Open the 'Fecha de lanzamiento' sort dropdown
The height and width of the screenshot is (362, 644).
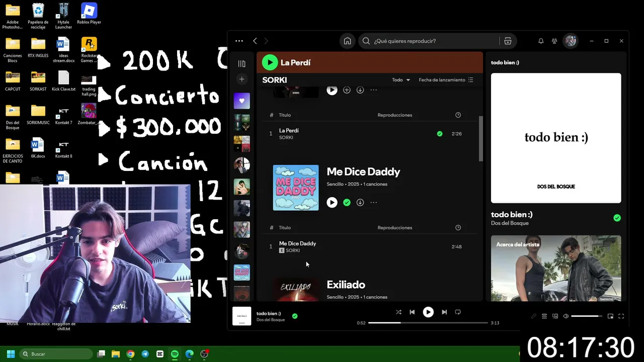[446, 80]
